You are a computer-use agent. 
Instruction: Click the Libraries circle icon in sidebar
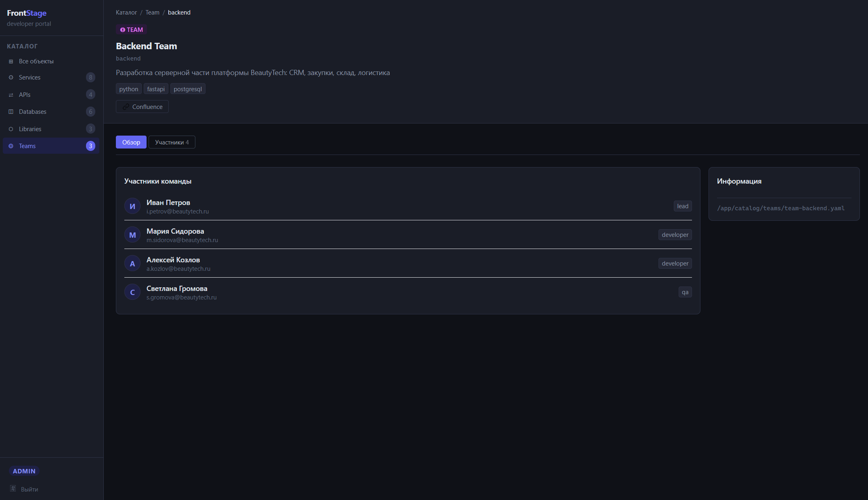click(11, 129)
